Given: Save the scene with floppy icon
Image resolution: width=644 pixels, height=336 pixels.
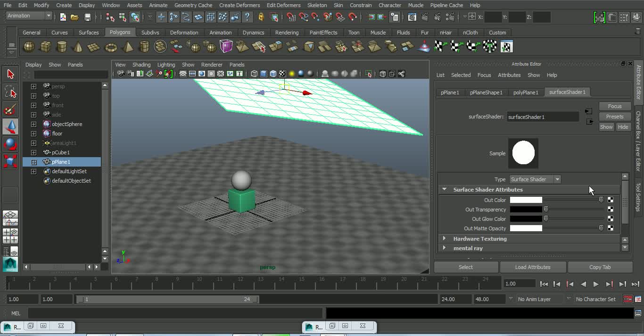Looking at the screenshot, I should point(87,17).
